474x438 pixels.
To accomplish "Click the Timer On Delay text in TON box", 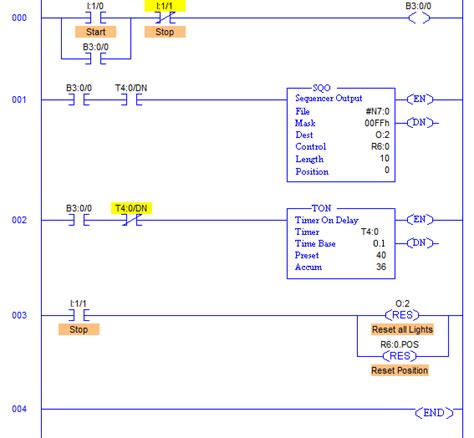I will pos(327,220).
